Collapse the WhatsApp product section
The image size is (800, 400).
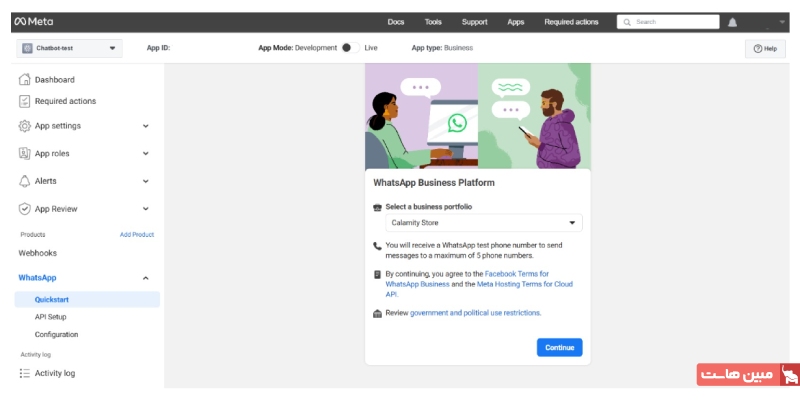pos(146,278)
